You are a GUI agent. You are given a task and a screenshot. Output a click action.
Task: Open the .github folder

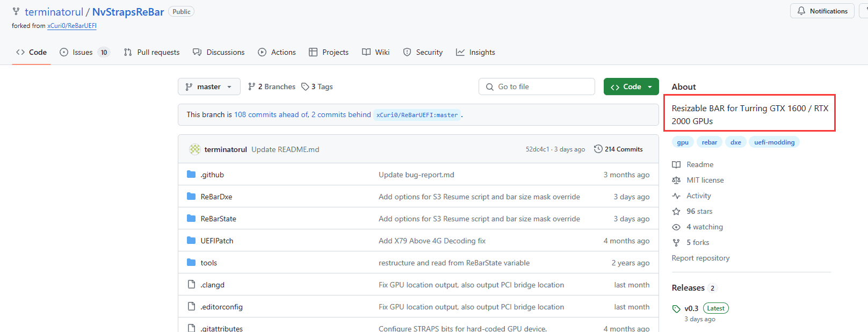pos(212,175)
